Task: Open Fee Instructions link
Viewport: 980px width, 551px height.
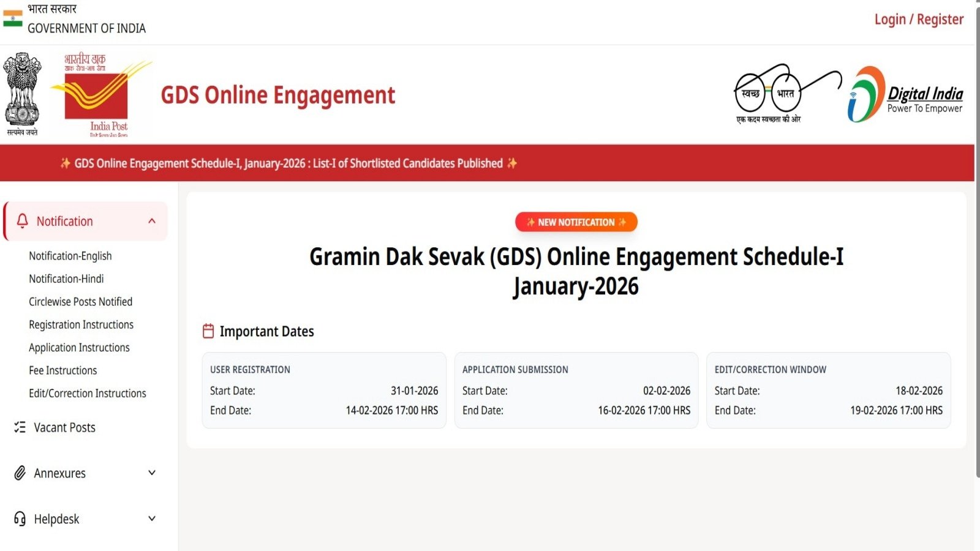Action: 62,370
